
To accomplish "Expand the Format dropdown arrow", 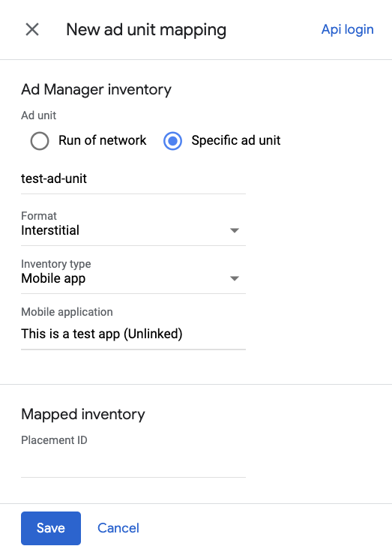I will [x=235, y=230].
